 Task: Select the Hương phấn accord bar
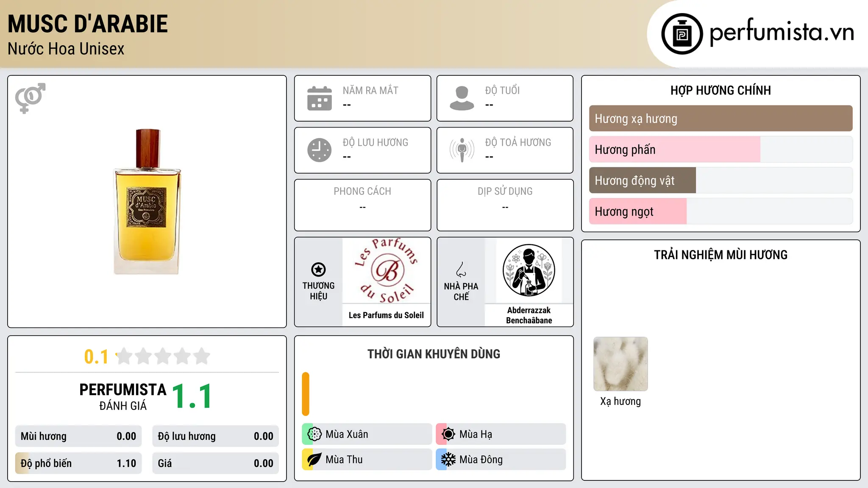click(721, 150)
